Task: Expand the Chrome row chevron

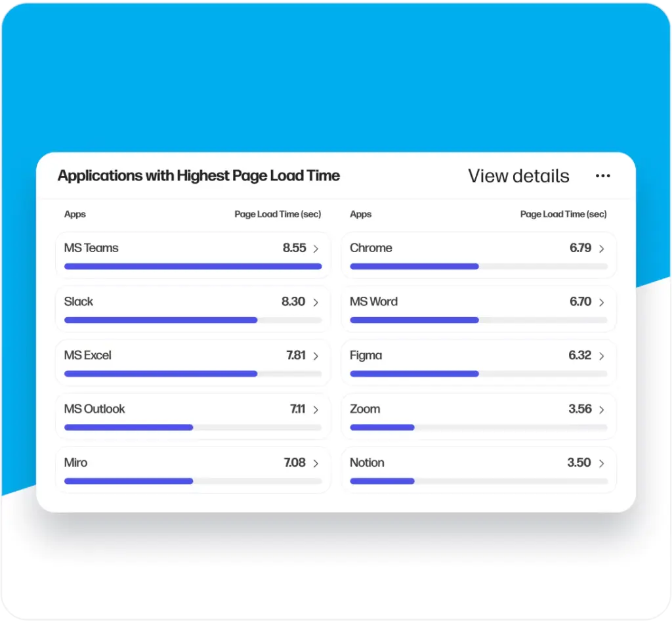Action: tap(602, 249)
